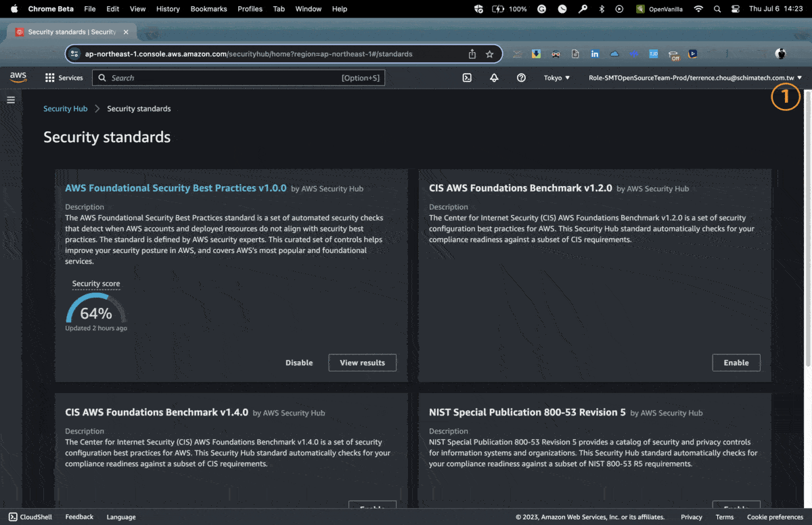Image resolution: width=812 pixels, height=525 pixels.
Task: Click the Bluetooth menu bar icon
Action: tap(602, 9)
